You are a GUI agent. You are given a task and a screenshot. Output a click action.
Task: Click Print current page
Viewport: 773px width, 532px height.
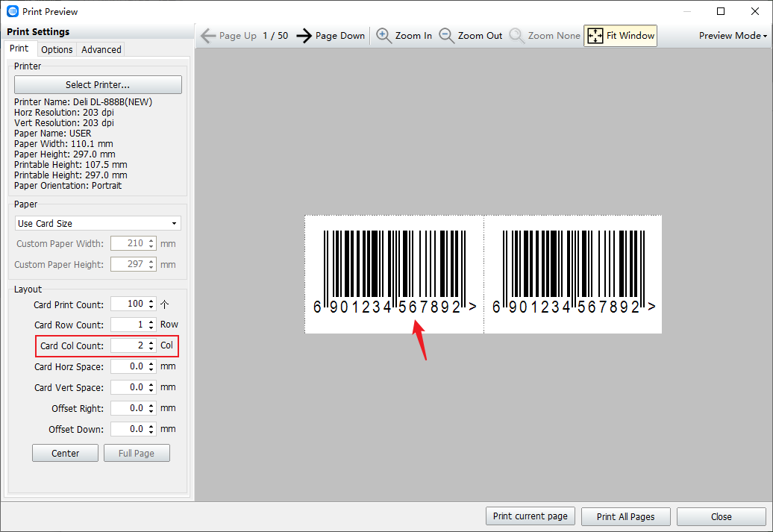[x=530, y=516]
